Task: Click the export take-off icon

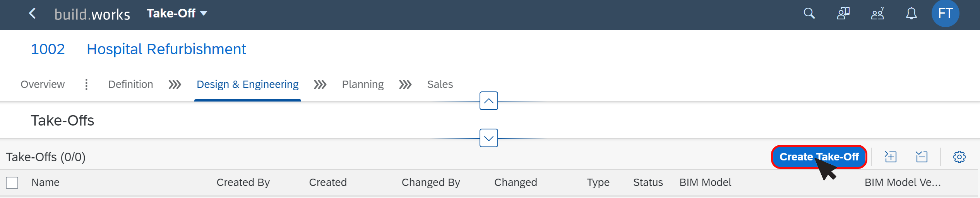Action: 922,157
